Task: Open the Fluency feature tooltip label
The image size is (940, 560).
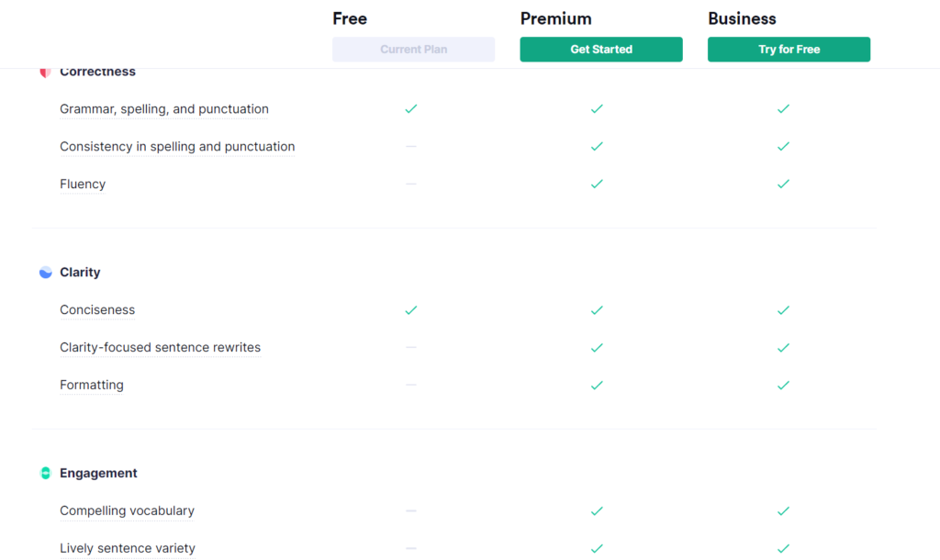Action: (x=83, y=185)
